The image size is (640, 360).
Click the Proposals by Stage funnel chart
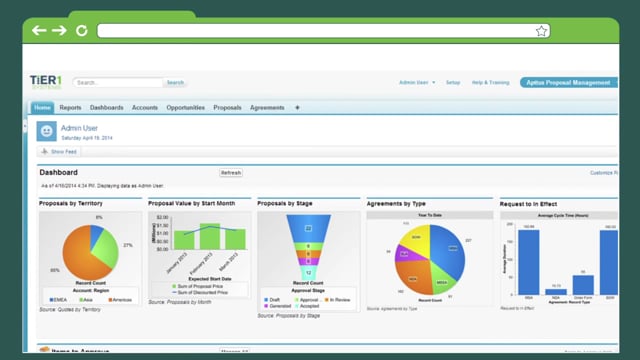coord(308,247)
